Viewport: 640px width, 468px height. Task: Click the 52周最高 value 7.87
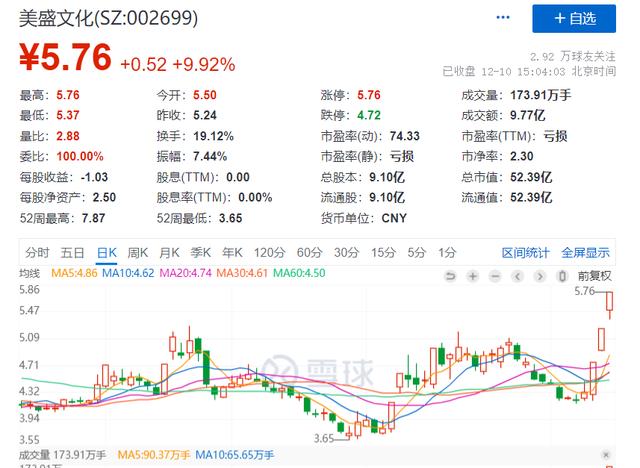[93, 218]
